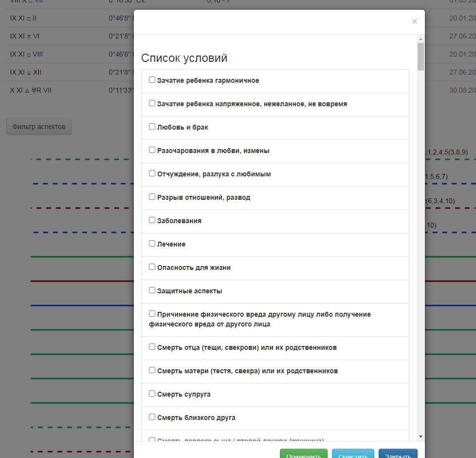
Task: Tick the 'Заболевания' checkbox
Action: [x=152, y=220]
